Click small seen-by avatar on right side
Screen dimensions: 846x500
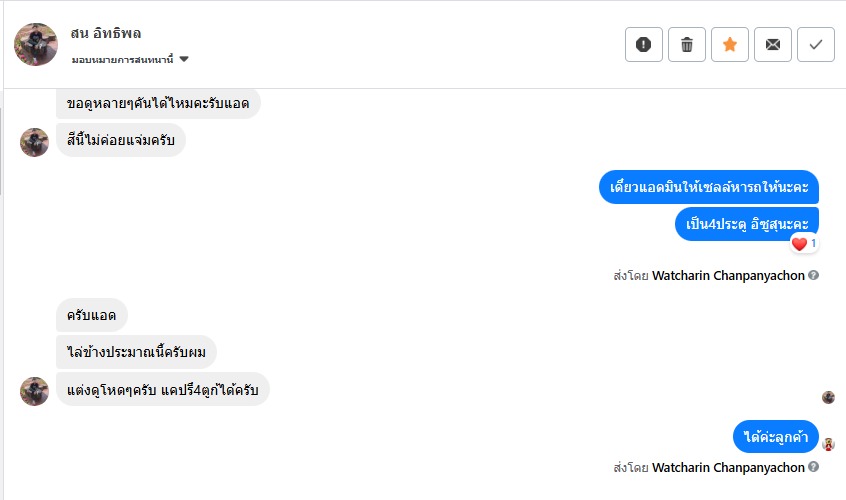tap(828, 398)
